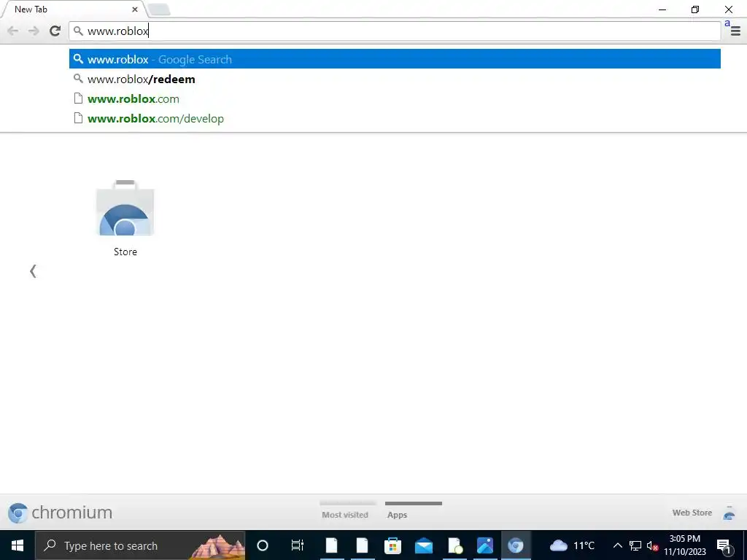Open the clock showing 3:05 PM
The width and height of the screenshot is (747, 560).
685,545
